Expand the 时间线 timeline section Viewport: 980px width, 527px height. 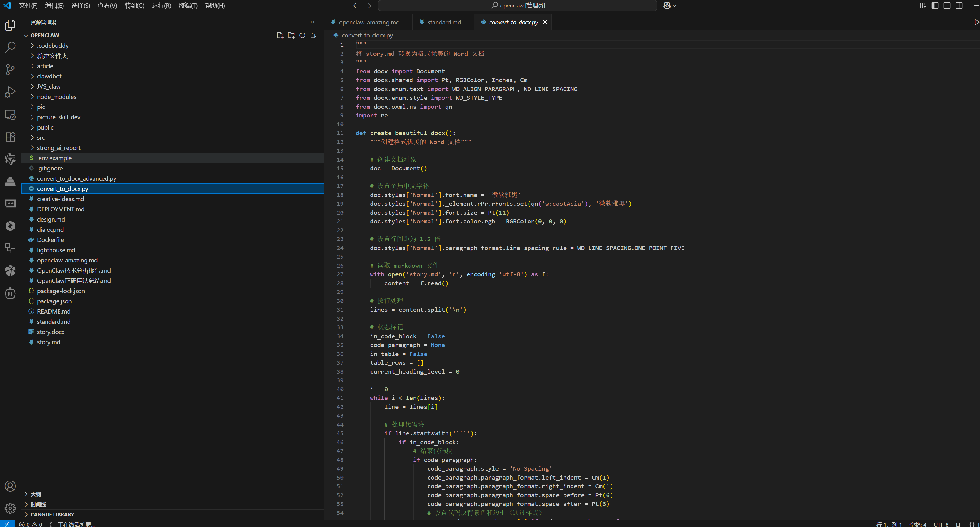point(173,504)
